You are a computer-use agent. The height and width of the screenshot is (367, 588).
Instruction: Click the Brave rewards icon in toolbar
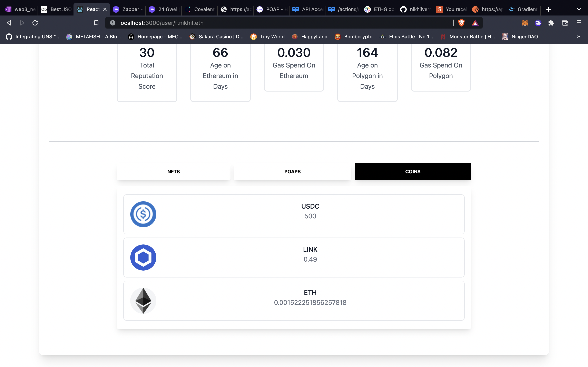click(475, 23)
